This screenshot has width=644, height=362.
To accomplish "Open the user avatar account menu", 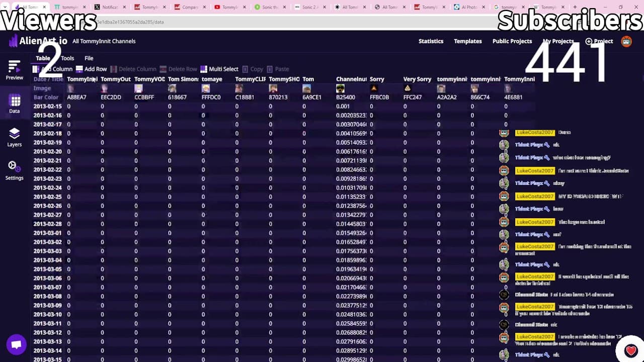I will [626, 41].
